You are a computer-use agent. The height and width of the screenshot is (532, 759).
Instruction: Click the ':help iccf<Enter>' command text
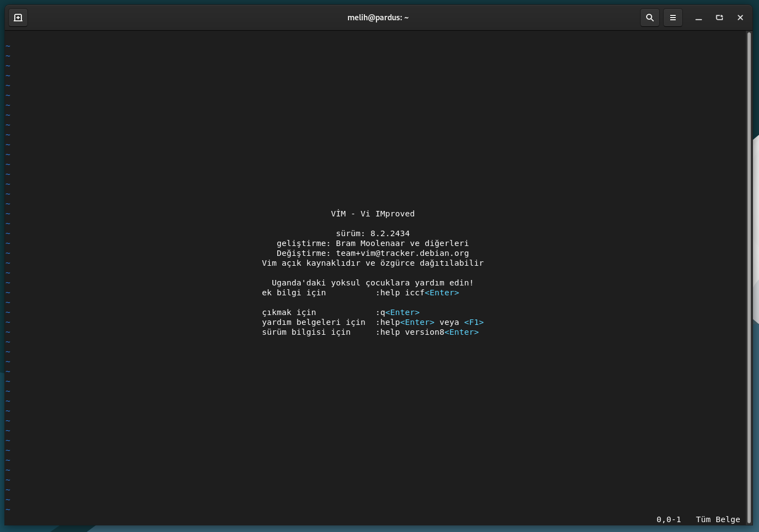tap(417, 293)
